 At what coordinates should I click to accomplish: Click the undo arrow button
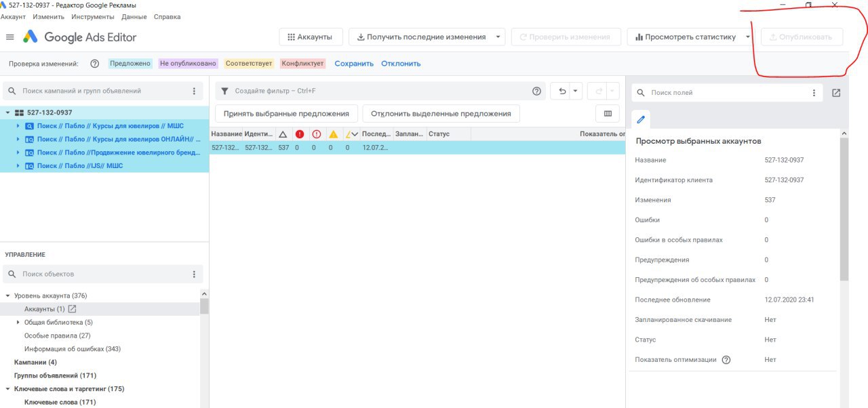(x=562, y=91)
